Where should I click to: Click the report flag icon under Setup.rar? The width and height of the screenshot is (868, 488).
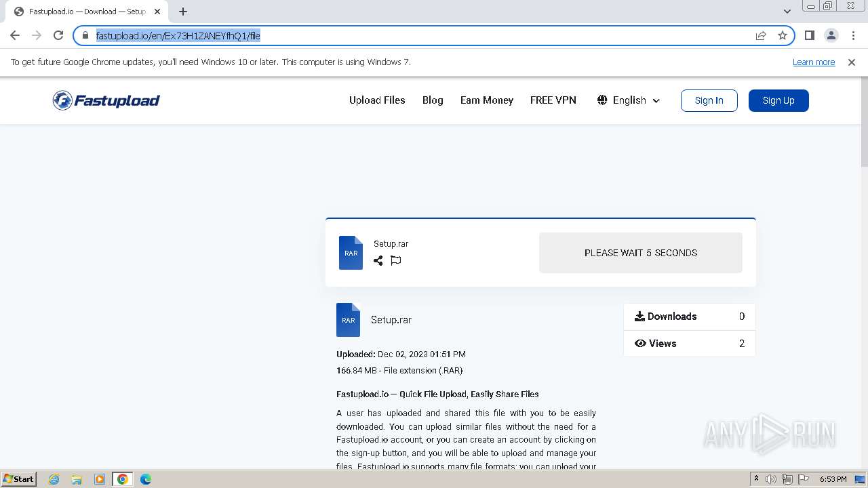coord(396,260)
